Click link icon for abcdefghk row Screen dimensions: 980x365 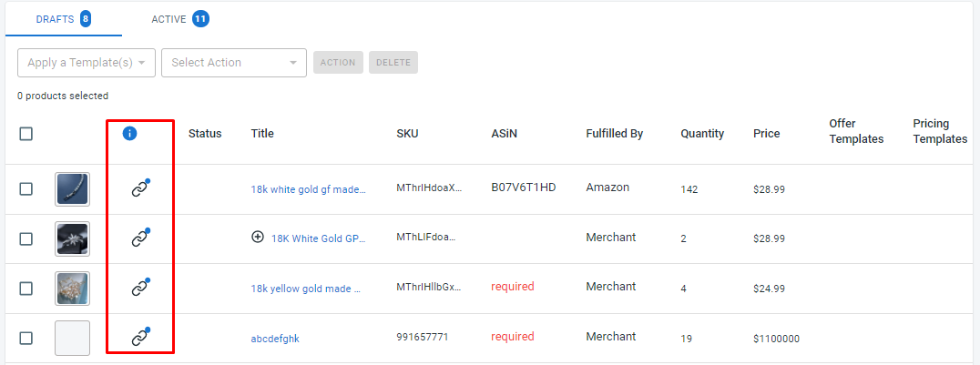[x=140, y=338]
